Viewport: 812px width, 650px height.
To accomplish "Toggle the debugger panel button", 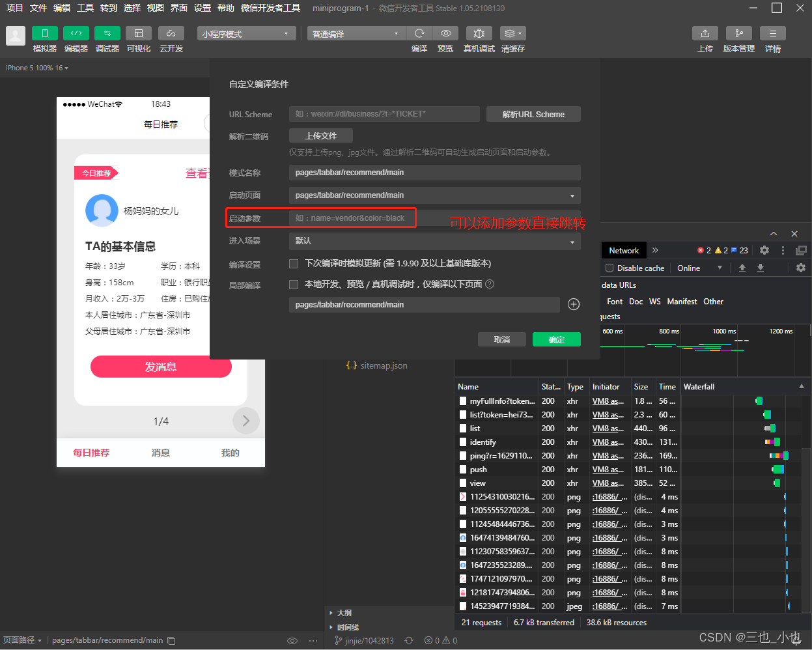I will [x=107, y=33].
